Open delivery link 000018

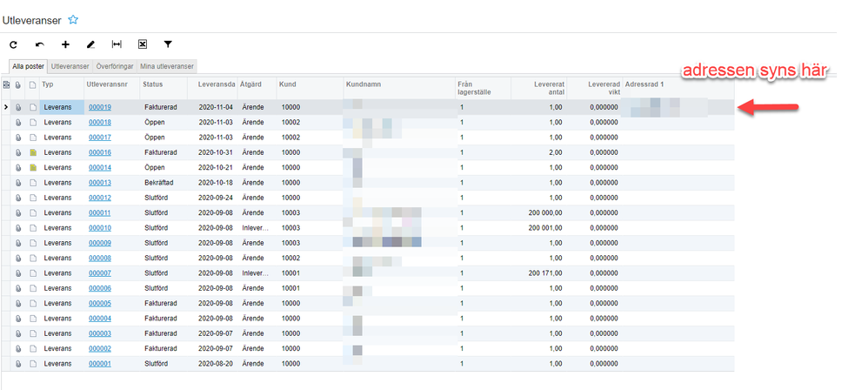(x=100, y=123)
